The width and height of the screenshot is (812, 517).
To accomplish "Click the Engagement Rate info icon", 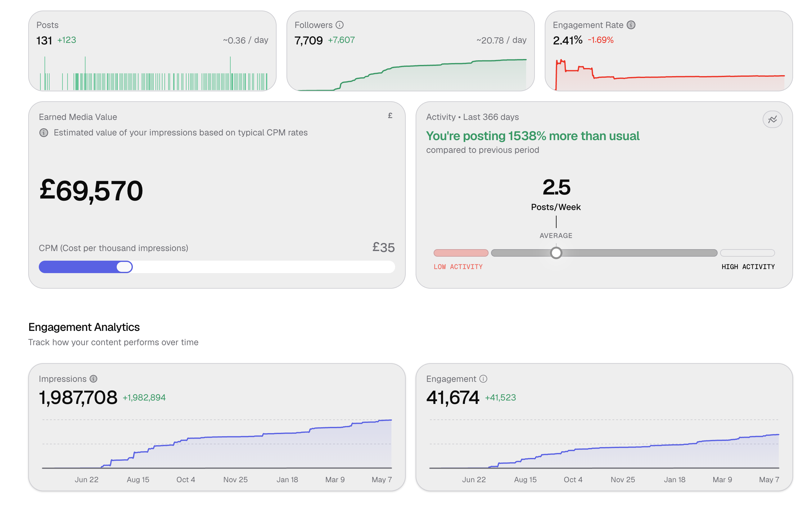I will pos(631,25).
